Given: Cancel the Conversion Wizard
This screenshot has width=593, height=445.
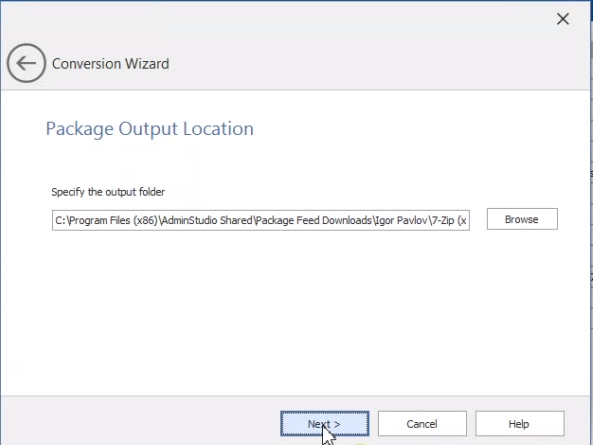Looking at the screenshot, I should (x=422, y=423).
